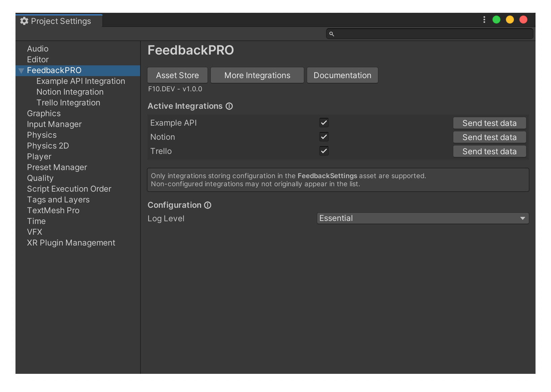Select Notion Integration in the sidebar
This screenshot has height=392, width=551.
[70, 92]
